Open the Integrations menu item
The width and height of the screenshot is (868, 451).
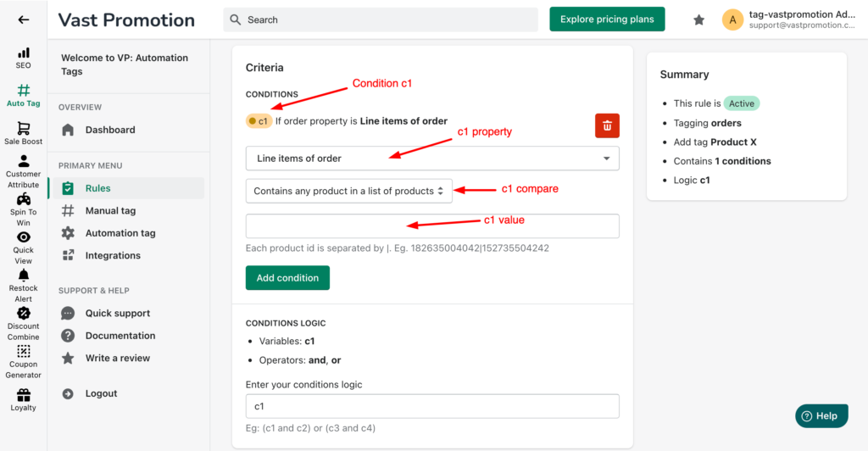(x=113, y=256)
